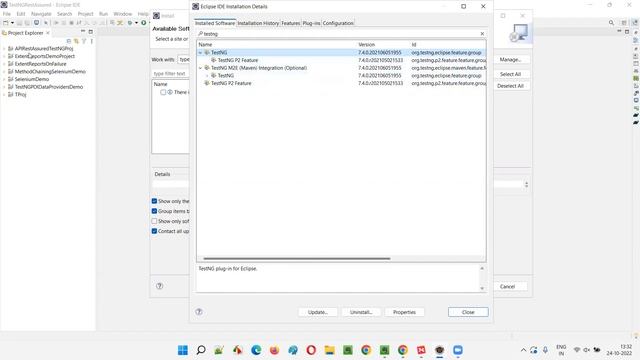The image size is (640, 360).
Task: Enable 'Show only sof' checkbox
Action: tap(154, 221)
